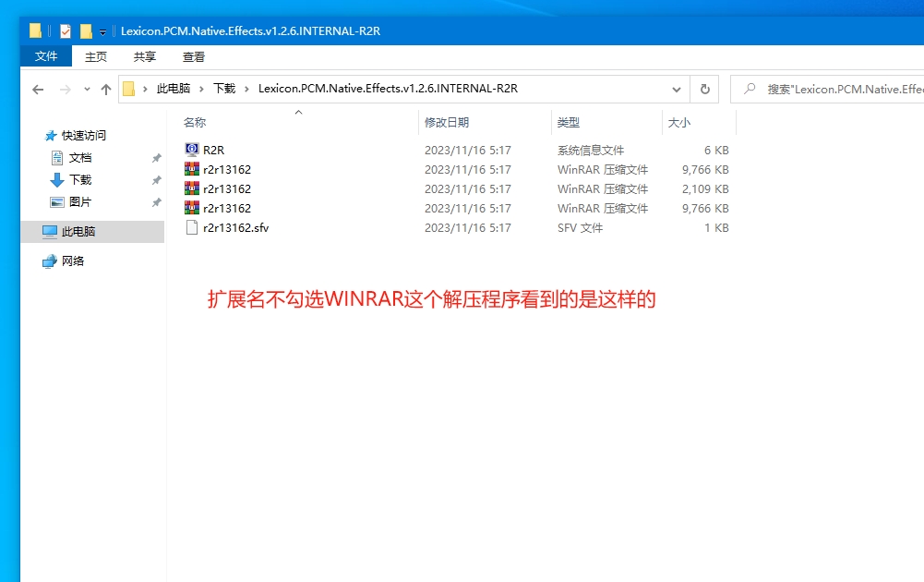Expand the breadcrumb chevron before 此电脑
The image size is (924, 582).
(145, 89)
